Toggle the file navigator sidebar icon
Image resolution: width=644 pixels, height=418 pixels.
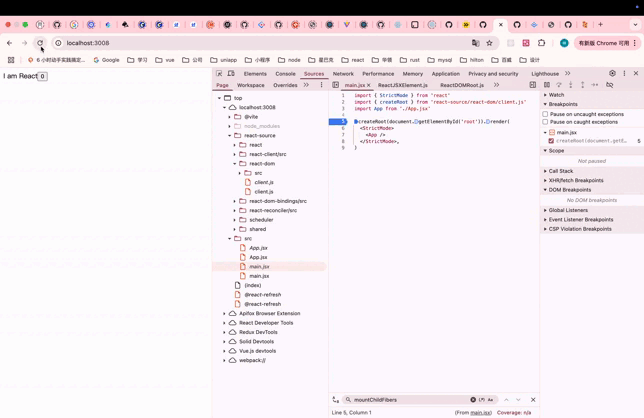336,85
